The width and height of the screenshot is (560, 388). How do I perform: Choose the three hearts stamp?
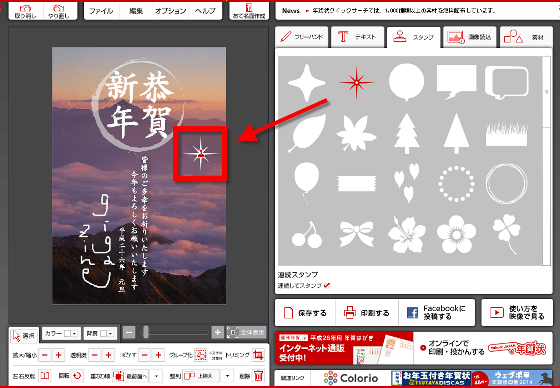406,183
